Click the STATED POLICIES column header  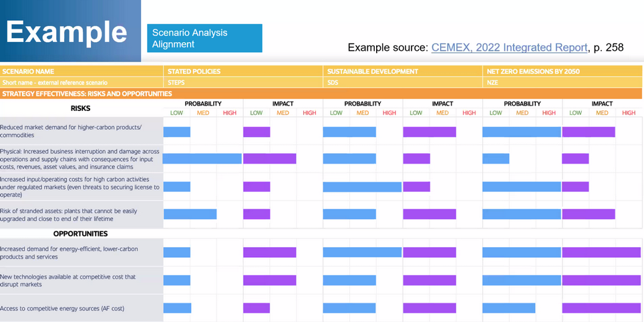pyautogui.click(x=194, y=71)
